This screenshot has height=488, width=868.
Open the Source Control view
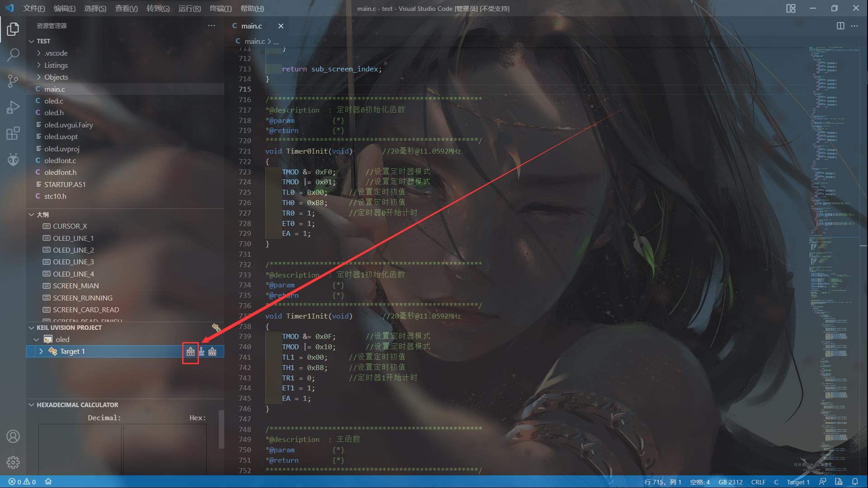coord(13,81)
